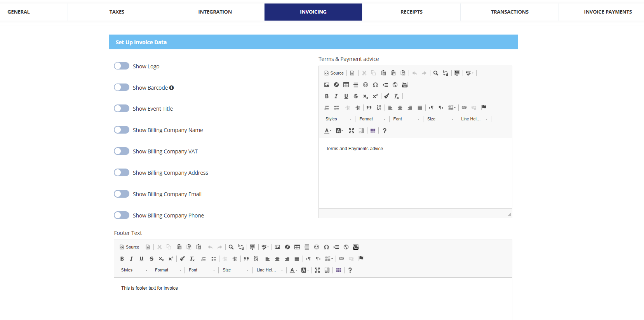Toggle Show Event Title switch
This screenshot has width=644, height=320.
click(x=122, y=108)
